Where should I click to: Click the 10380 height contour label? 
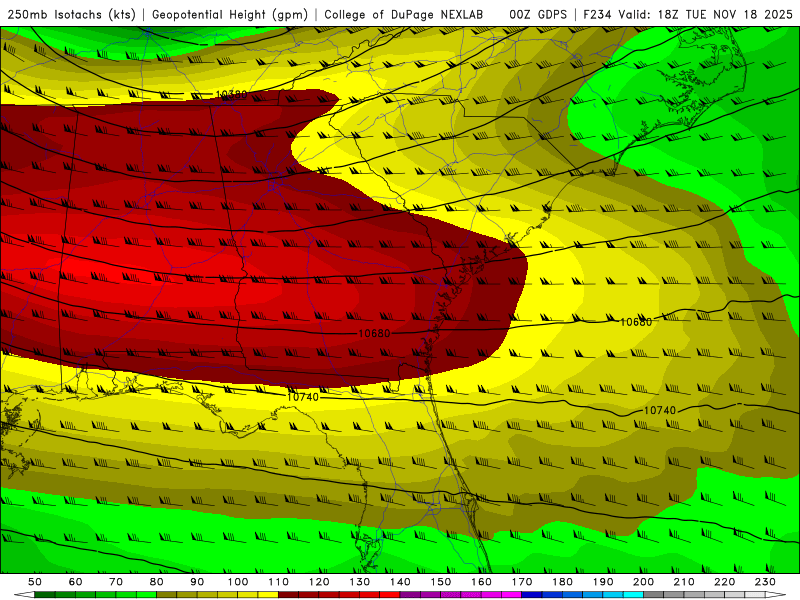[x=231, y=94]
